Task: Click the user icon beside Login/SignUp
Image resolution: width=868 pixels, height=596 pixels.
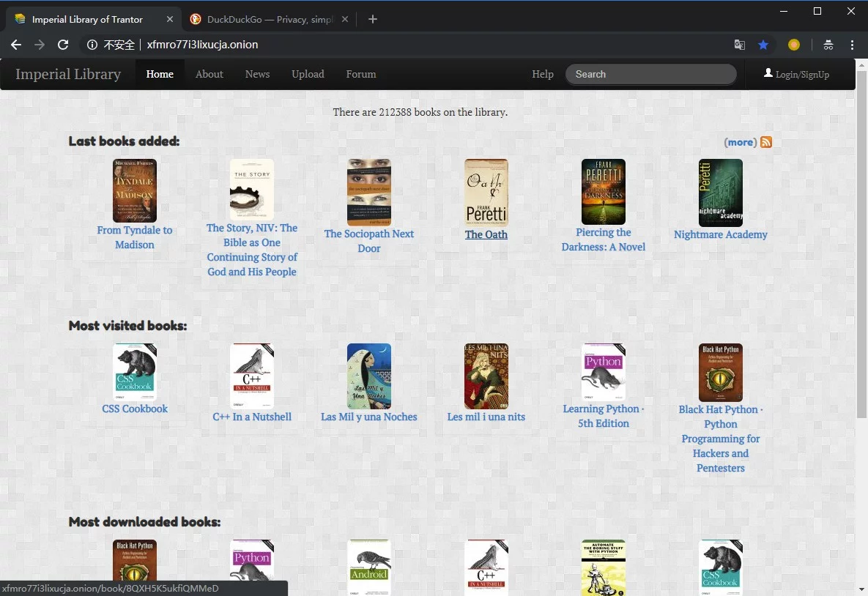Action: point(768,73)
